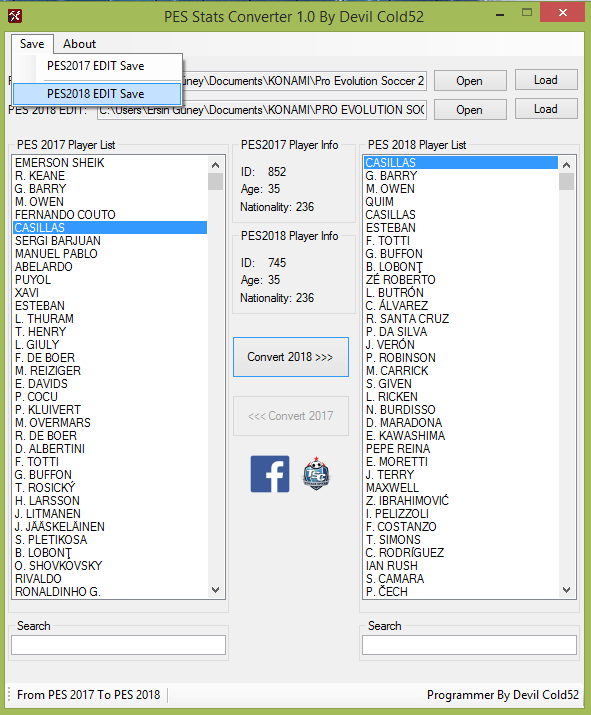Select SERGI BARJUAN in PES 2017 list

pyautogui.click(x=110, y=241)
